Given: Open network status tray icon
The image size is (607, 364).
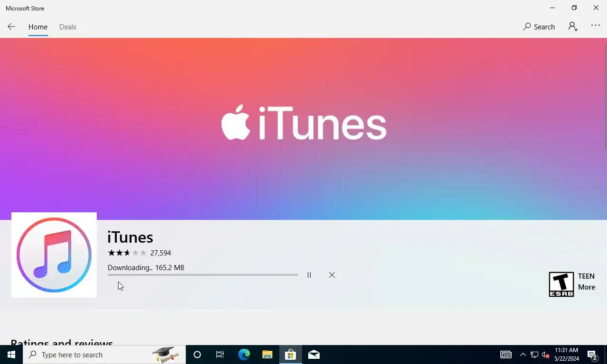Looking at the screenshot, I should coord(534,355).
